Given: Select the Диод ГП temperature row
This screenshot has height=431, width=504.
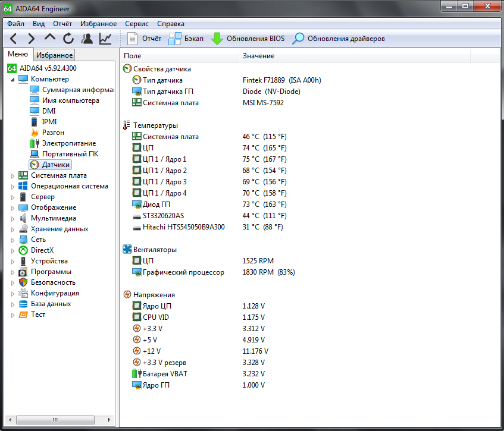Looking at the screenshot, I should 209,205.
